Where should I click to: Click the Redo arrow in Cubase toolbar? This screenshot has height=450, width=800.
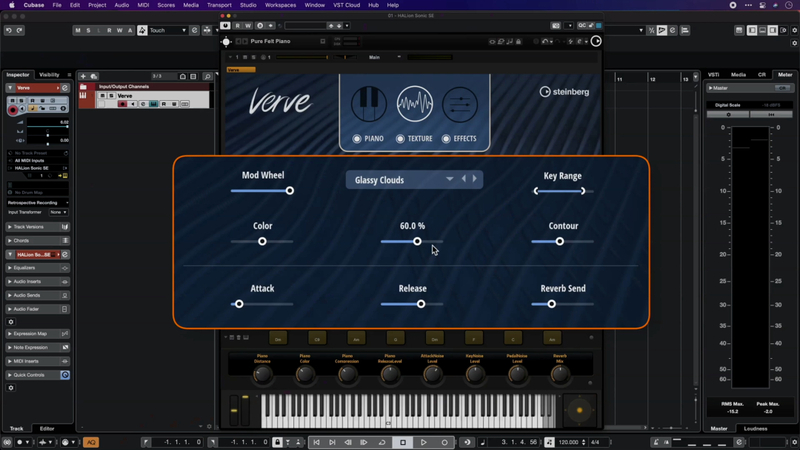click(x=19, y=30)
